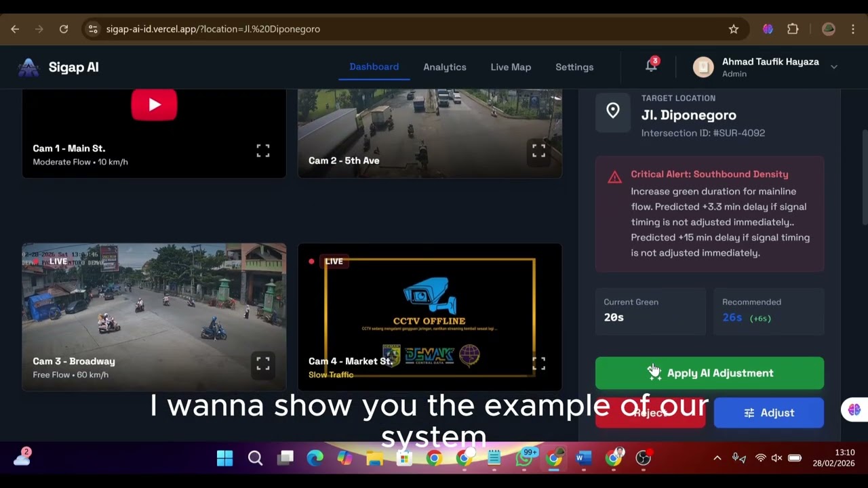Click the Sigap AI logo icon
868x488 pixels.
coord(28,67)
